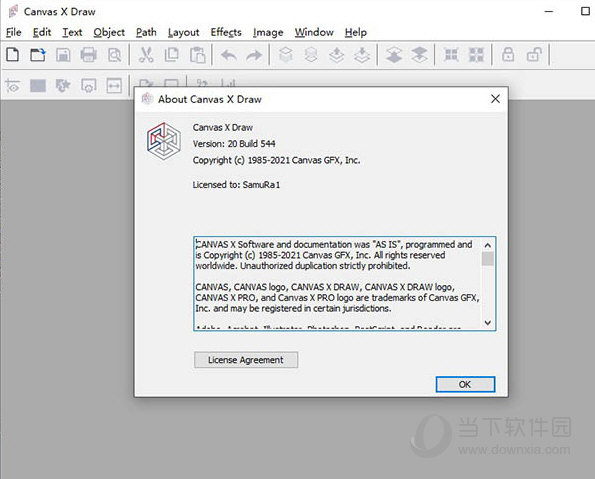The image size is (595, 479).
Task: Click the Open file icon in toolbar
Action: pyautogui.click(x=38, y=55)
